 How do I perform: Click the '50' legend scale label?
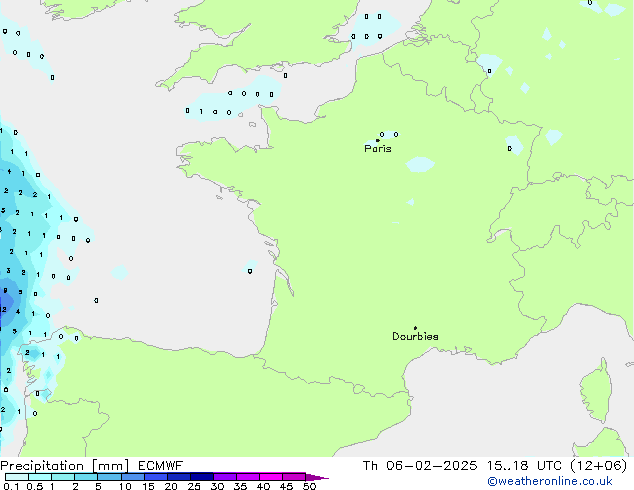(x=309, y=486)
